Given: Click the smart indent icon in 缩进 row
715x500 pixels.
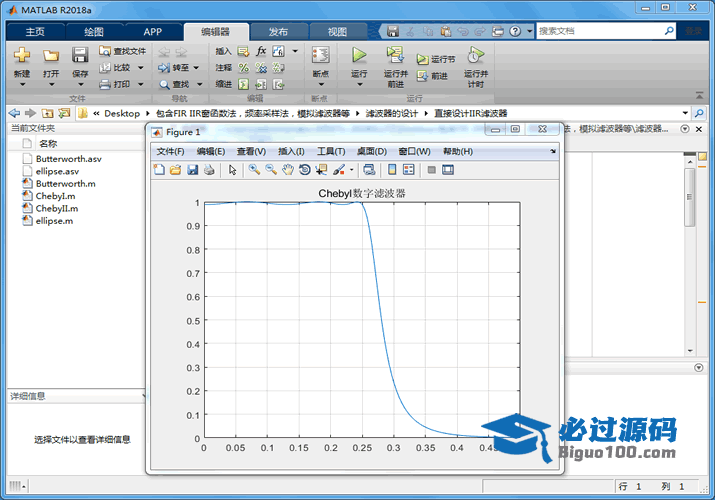Looking at the screenshot, I should pyautogui.click(x=244, y=84).
